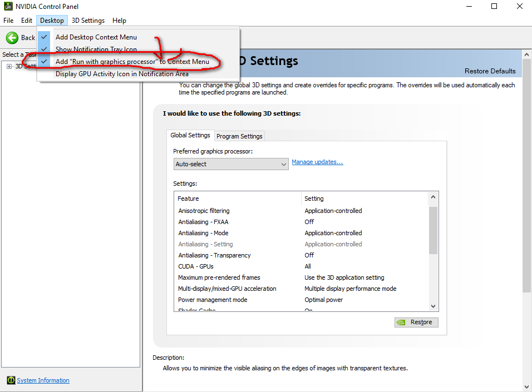Select Multi-display/mixed-GPU acceleration row

pyautogui.click(x=301, y=289)
